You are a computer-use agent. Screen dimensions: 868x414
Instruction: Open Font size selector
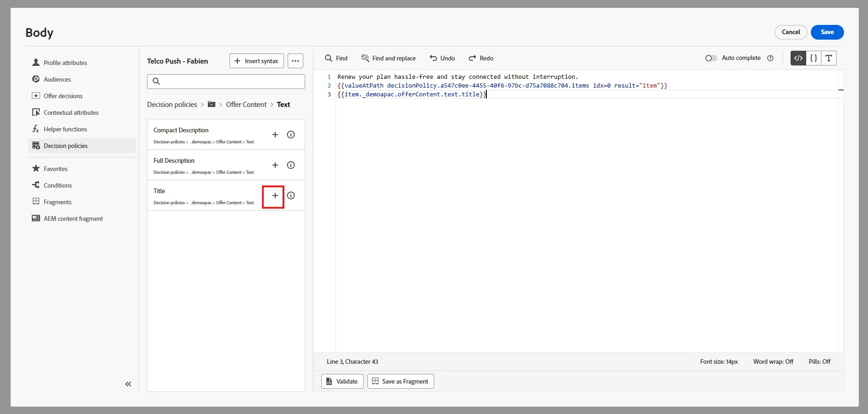point(719,362)
